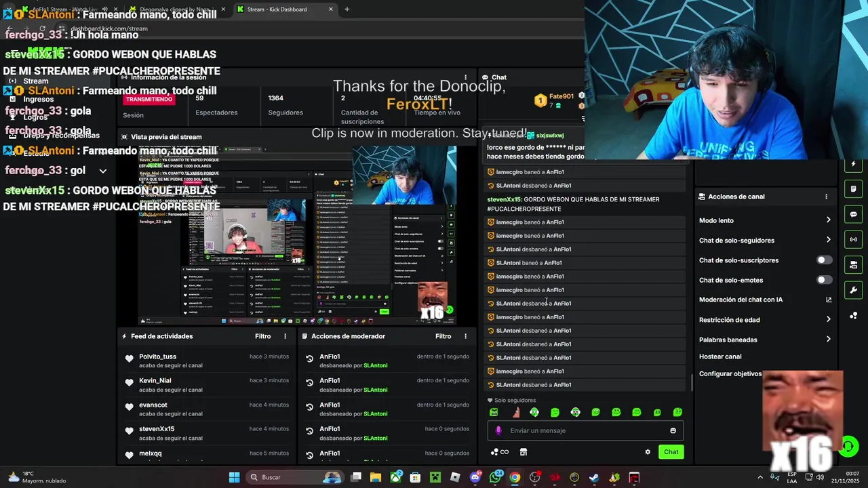Click the green Chat send button
The width and height of the screenshot is (868, 488).
coord(671,452)
